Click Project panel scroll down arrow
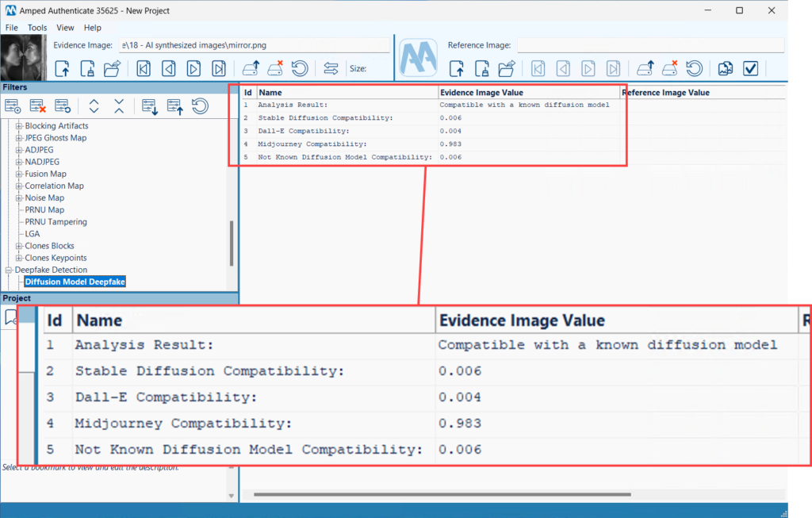Image resolution: width=812 pixels, height=518 pixels. pyautogui.click(x=232, y=496)
